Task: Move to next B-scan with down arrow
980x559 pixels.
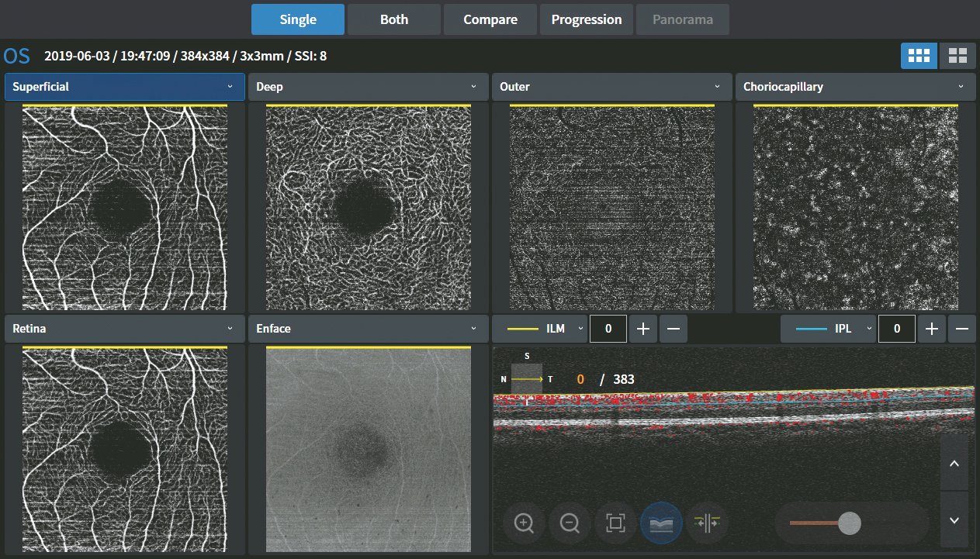Action: pos(954,520)
